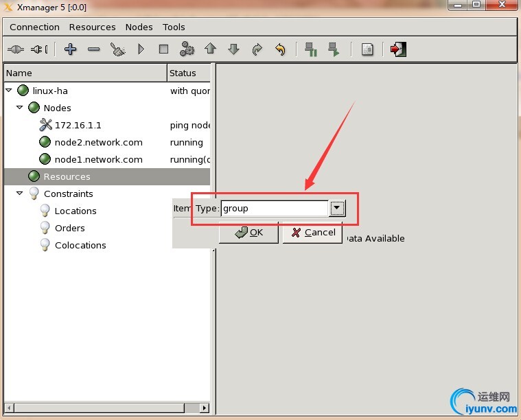521x420 pixels.
Task: Confirm with the OK button
Action: coord(248,233)
